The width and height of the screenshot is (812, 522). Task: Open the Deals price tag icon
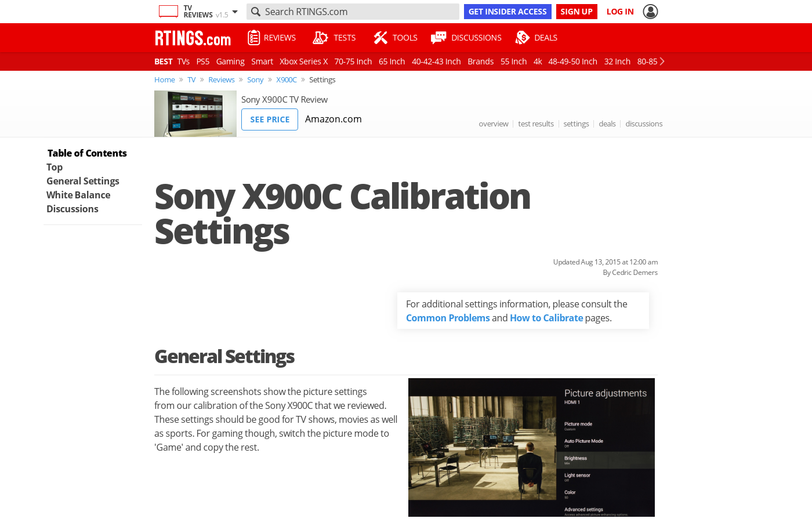tap(522, 38)
